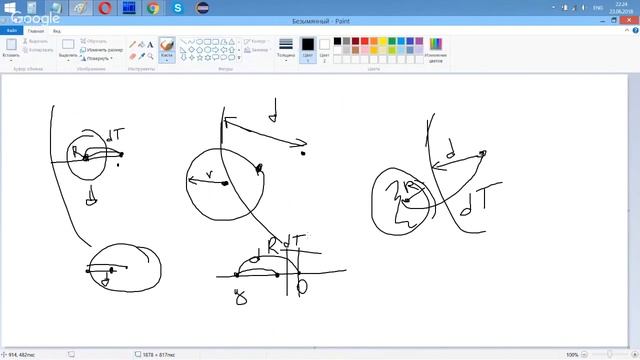Pick the Oval shape
The height and width of the screenshot is (360, 640).
click(x=200, y=42)
